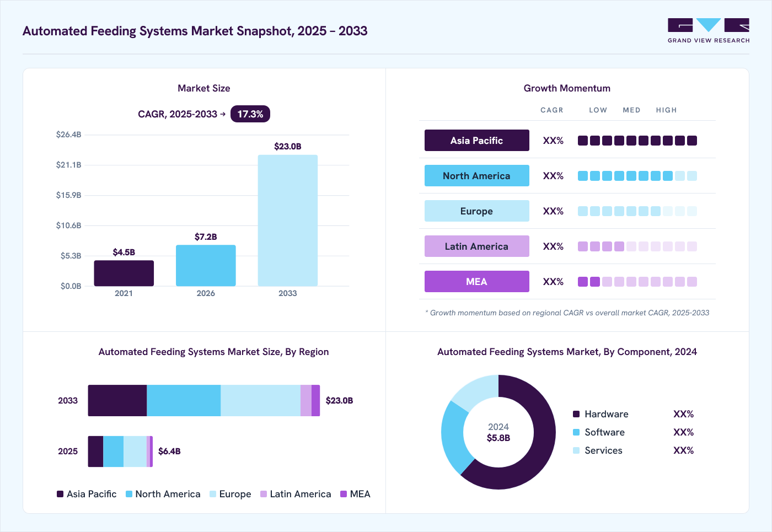
Task: Click the $6.4B total for 2025
Action: pyautogui.click(x=169, y=451)
